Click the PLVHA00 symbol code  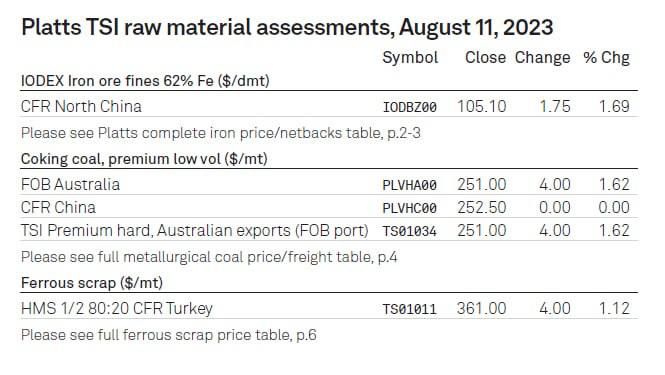click(x=410, y=185)
